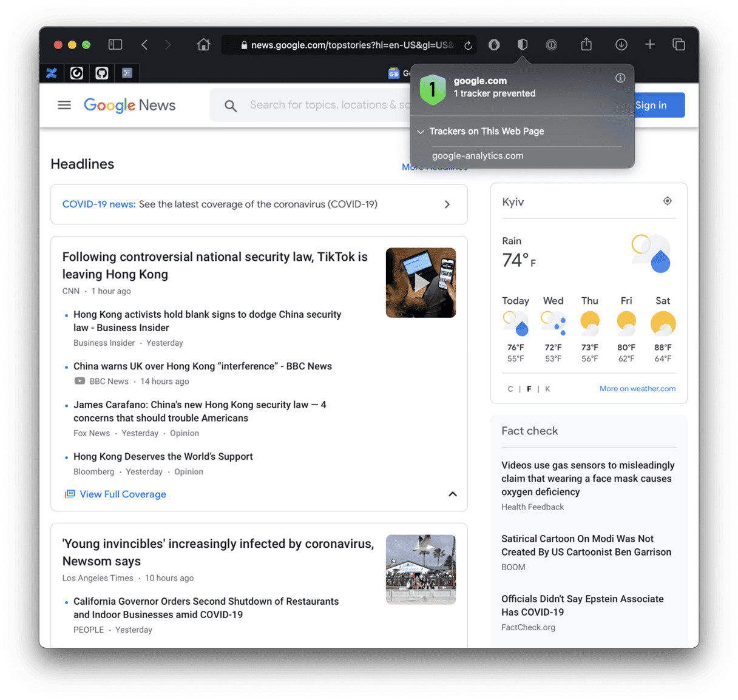Image resolution: width=738 pixels, height=700 pixels.
Task: Open the pinned tab with circular arrow icon
Action: [x=76, y=73]
